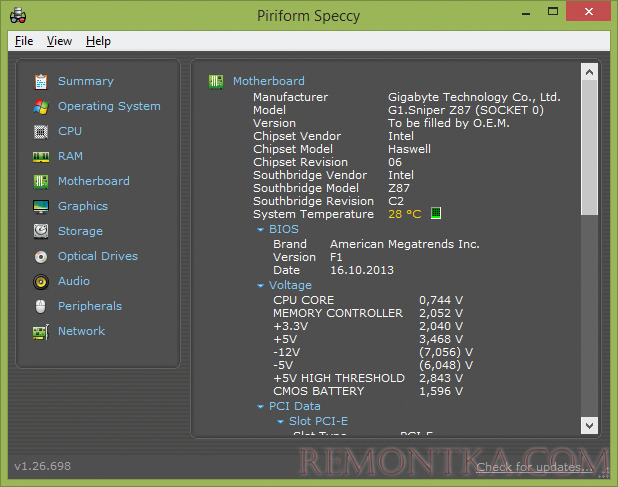Show the Peripherals section

click(90, 306)
